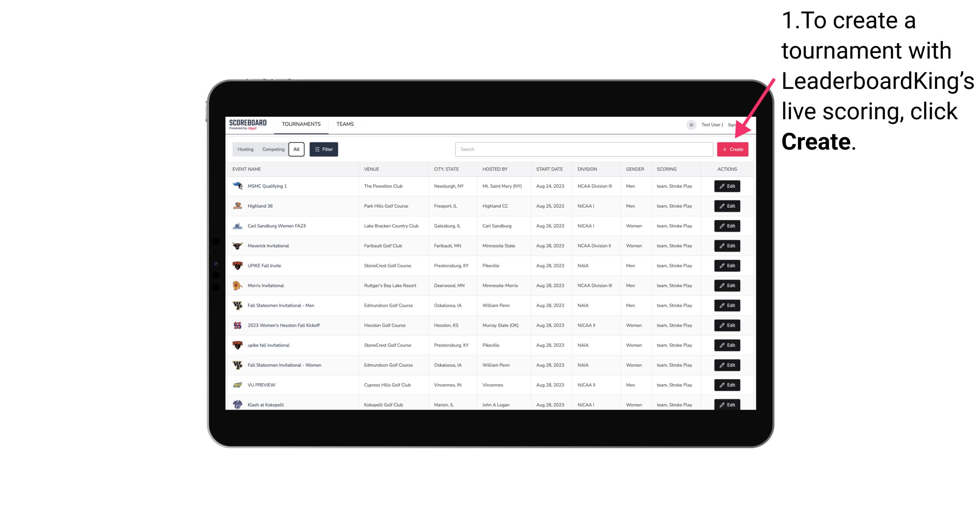Click the All toggle between Hosting and Competing
Image resolution: width=980 pixels, height=527 pixels.
(x=296, y=149)
